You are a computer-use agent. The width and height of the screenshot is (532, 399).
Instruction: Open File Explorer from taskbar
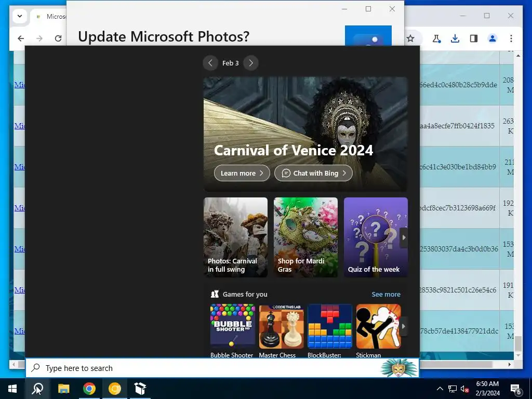63,389
